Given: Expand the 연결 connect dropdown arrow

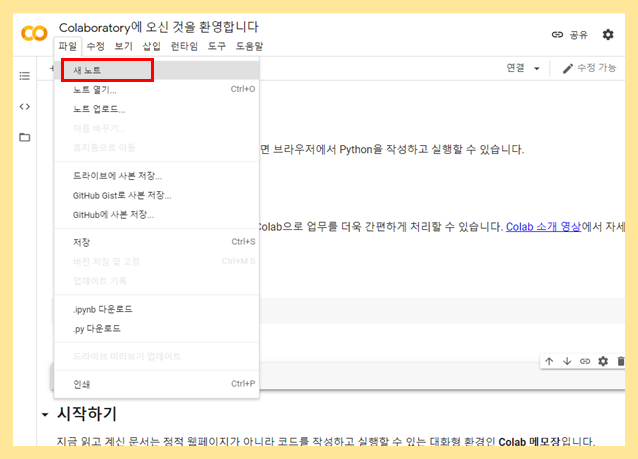Looking at the screenshot, I should pos(537,68).
